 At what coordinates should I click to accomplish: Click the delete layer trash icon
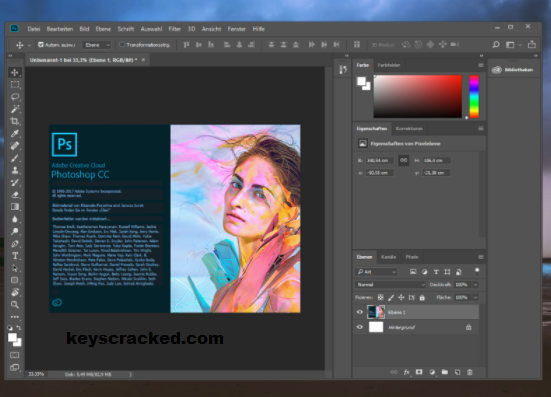[x=470, y=372]
